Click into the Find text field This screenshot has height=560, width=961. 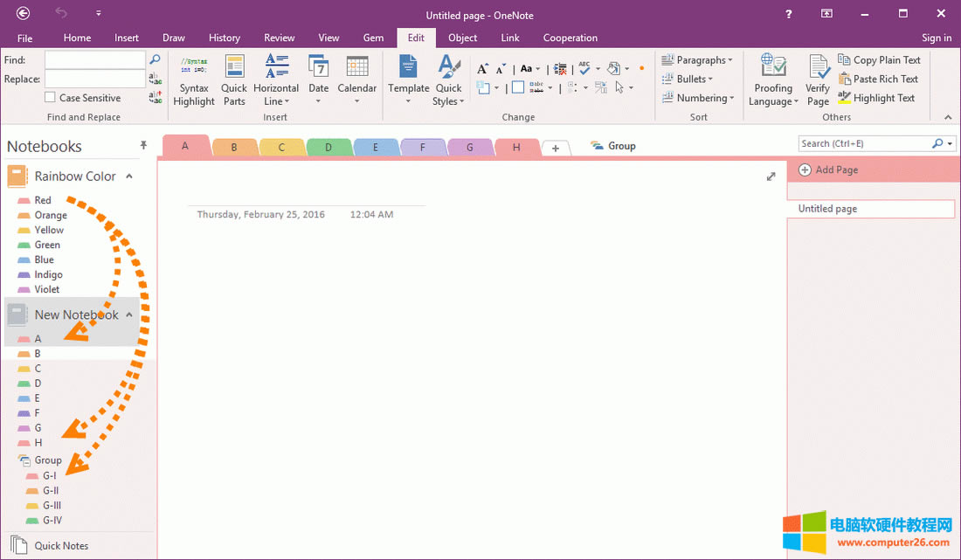[x=94, y=59]
